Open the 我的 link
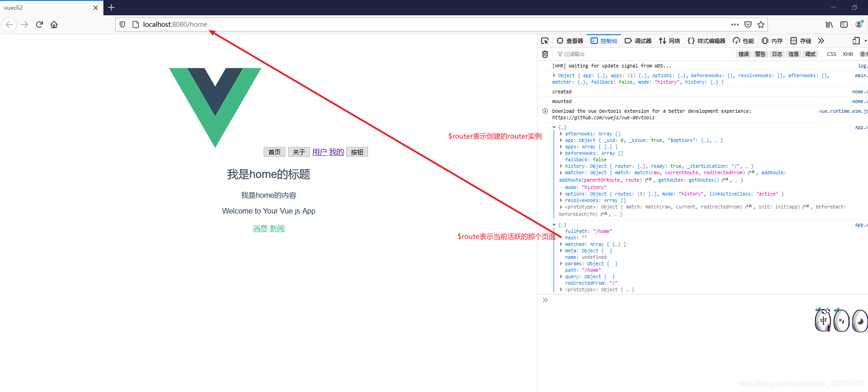 point(337,152)
